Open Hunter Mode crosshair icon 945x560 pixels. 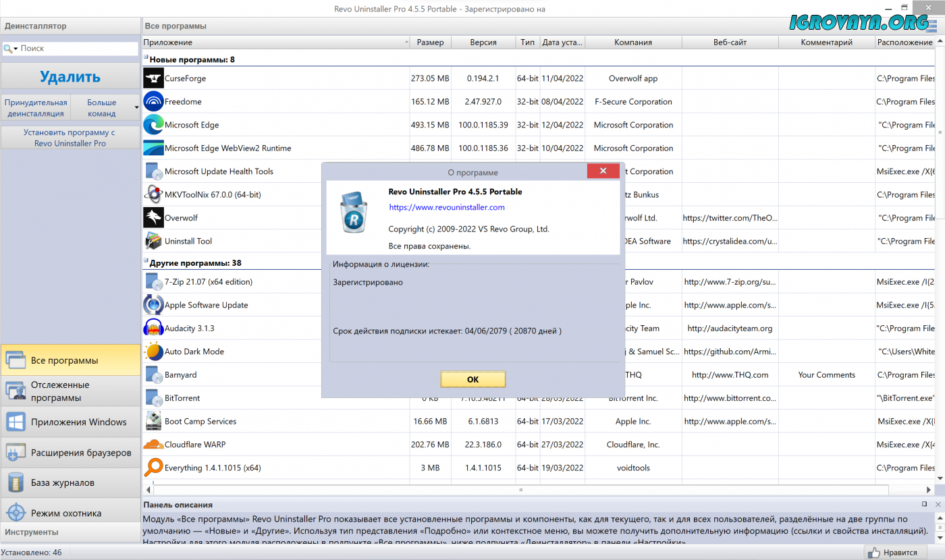[x=16, y=513]
